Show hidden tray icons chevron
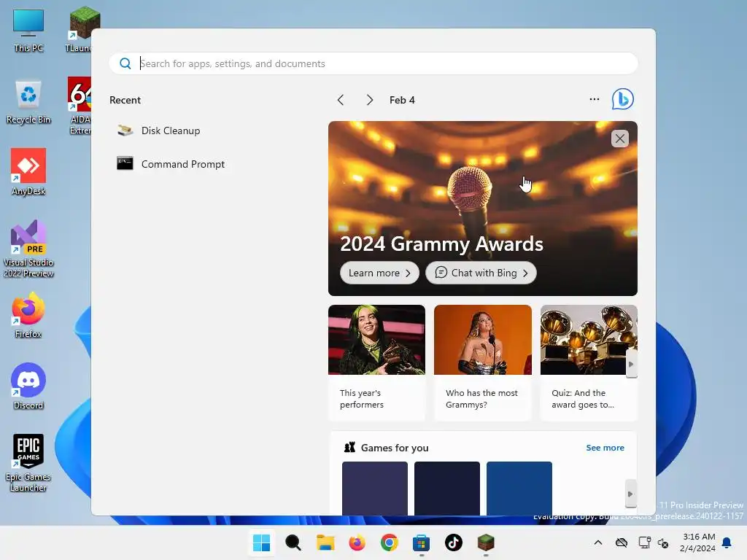This screenshot has height=560, width=747. (598, 542)
